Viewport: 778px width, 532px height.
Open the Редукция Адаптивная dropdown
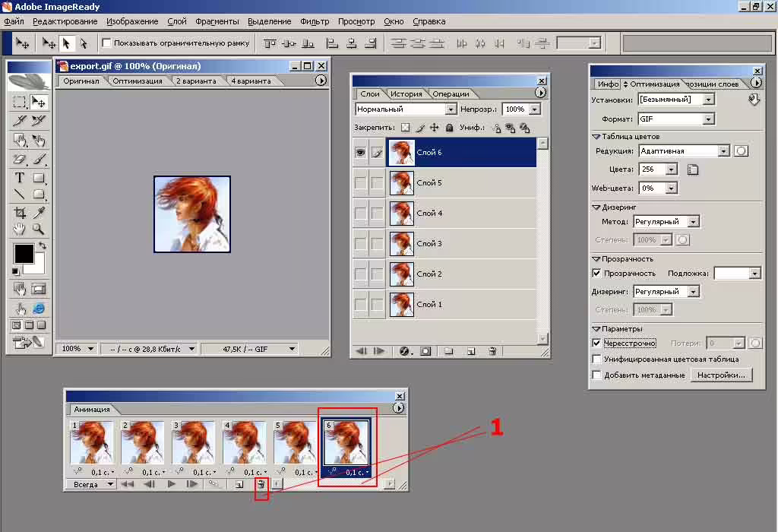724,151
